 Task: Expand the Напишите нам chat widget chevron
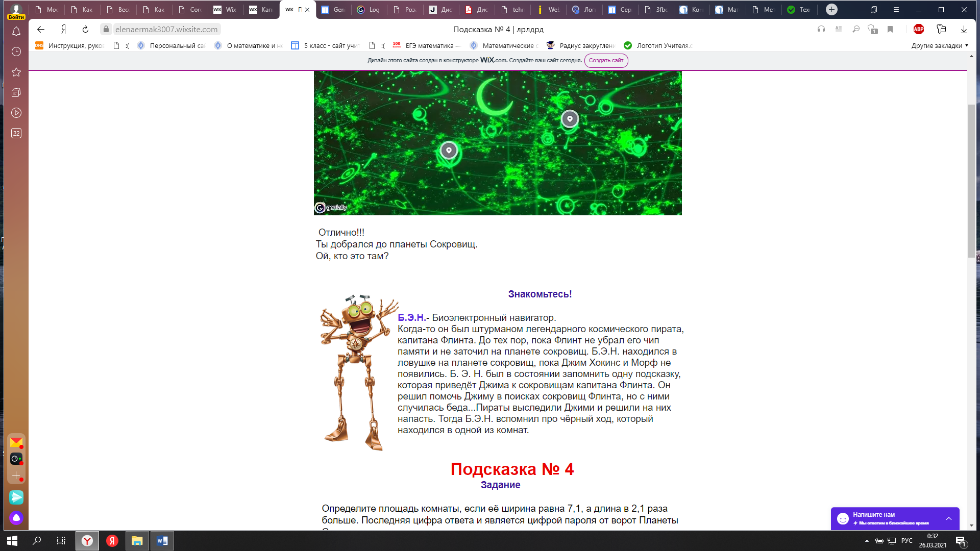(949, 519)
